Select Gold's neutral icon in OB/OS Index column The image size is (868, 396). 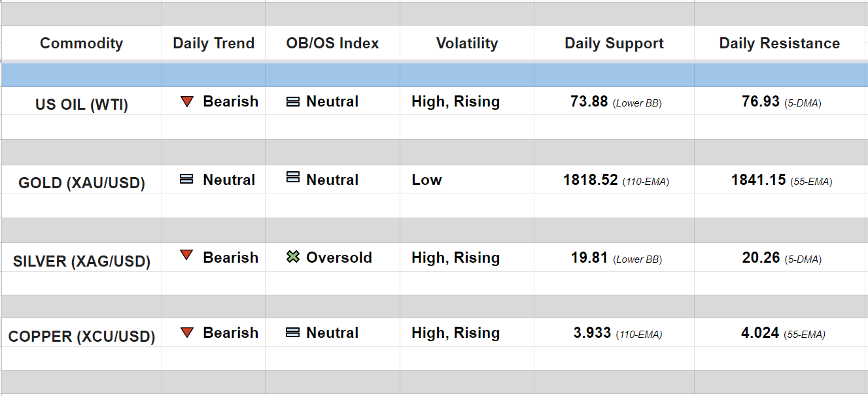click(x=293, y=177)
